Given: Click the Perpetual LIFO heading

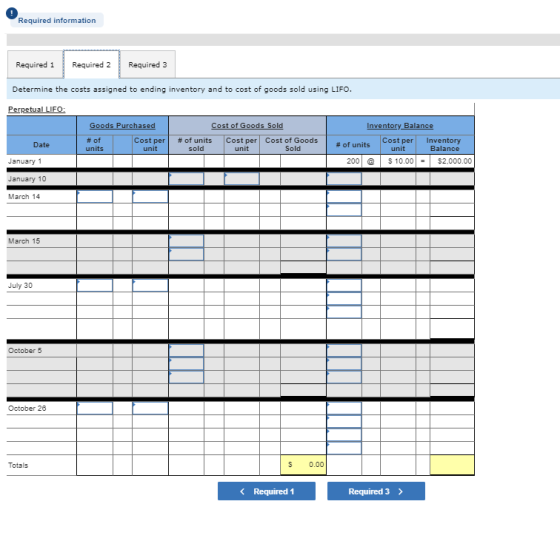Looking at the screenshot, I should coord(37,109).
